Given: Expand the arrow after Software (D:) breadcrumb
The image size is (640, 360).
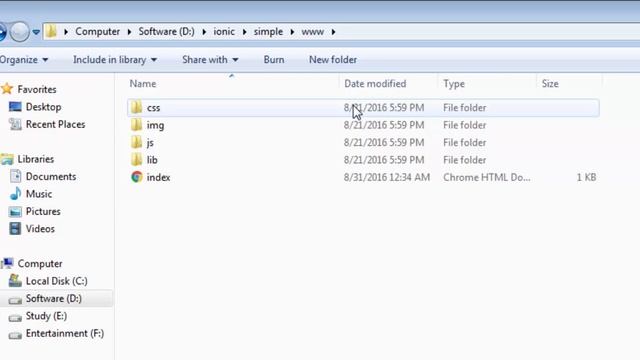Looking at the screenshot, I should (204, 32).
